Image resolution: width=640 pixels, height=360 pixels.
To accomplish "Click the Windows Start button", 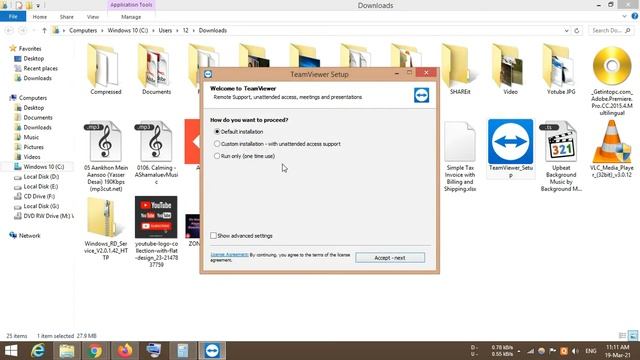I will (11, 351).
